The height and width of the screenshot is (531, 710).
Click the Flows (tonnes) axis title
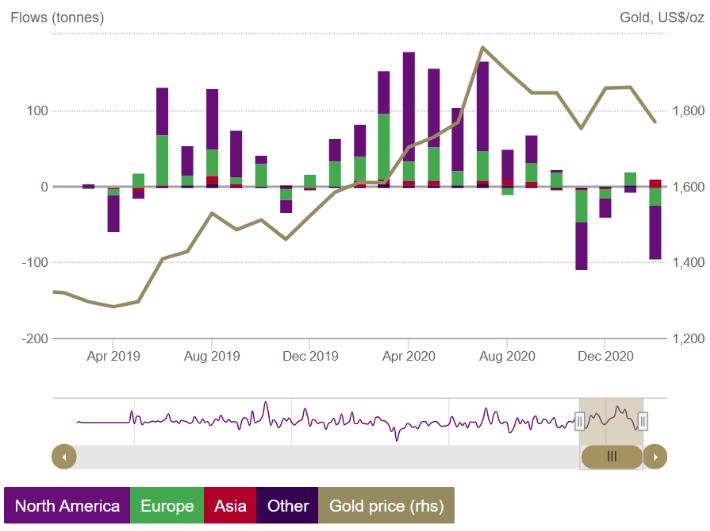57,18
